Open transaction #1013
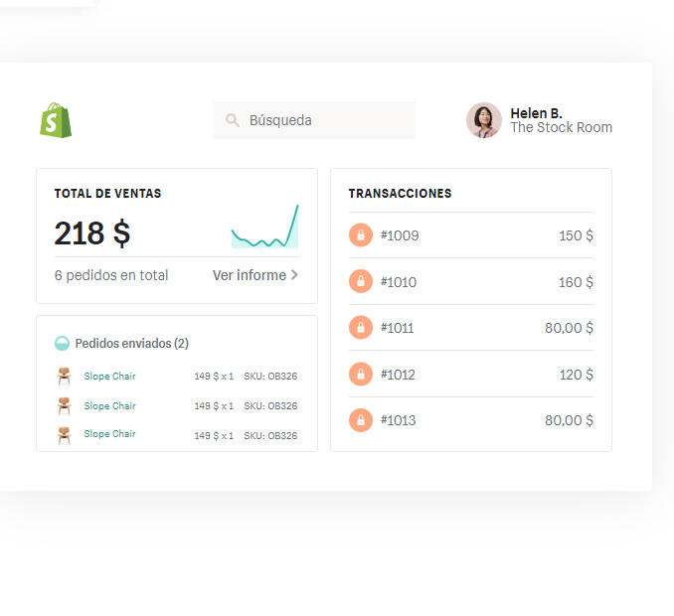 pos(471,420)
